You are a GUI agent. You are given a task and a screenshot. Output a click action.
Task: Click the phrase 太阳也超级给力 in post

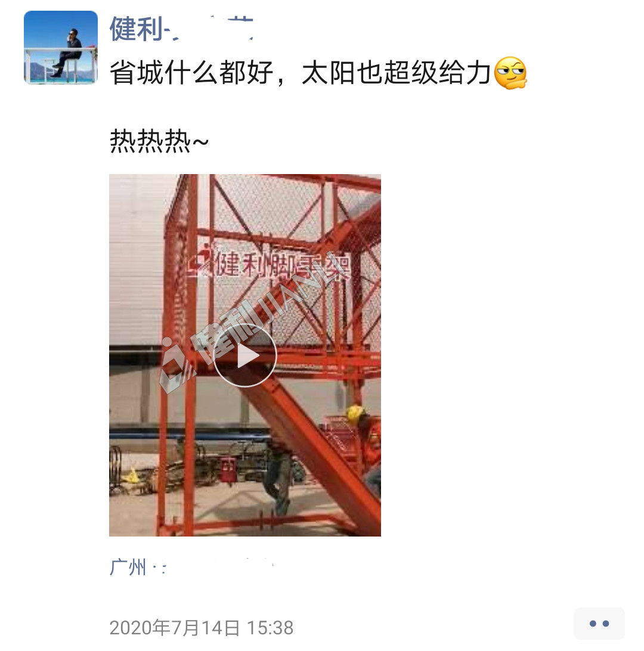(x=397, y=73)
